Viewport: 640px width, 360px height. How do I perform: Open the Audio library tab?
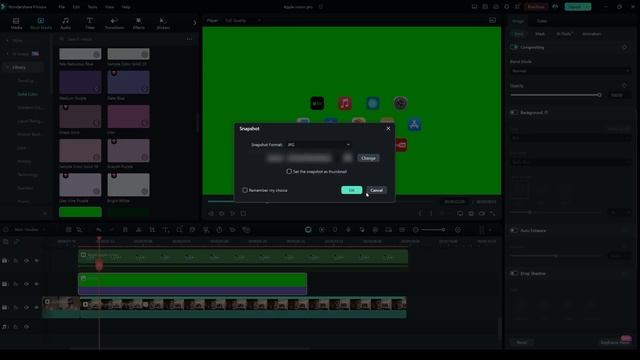(65, 23)
